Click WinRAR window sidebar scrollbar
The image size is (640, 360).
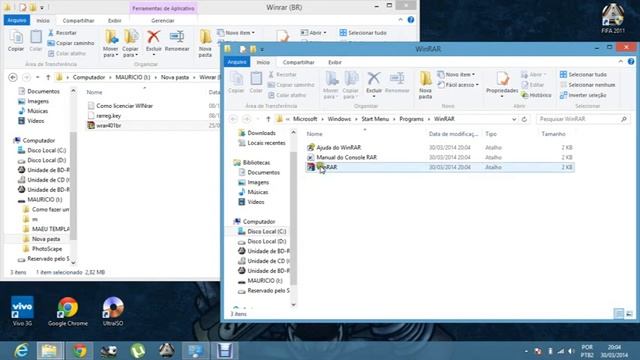point(293,218)
